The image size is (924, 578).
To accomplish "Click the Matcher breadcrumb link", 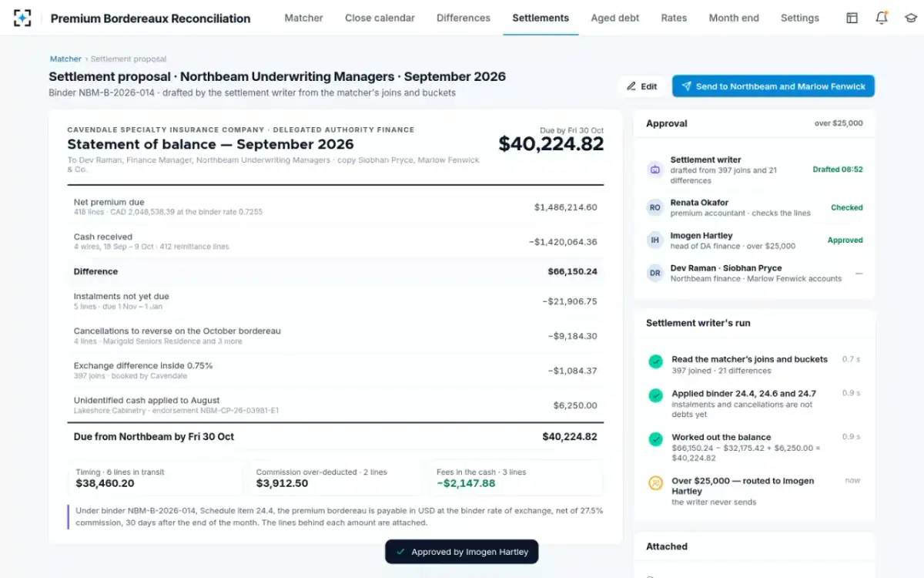I will click(65, 59).
